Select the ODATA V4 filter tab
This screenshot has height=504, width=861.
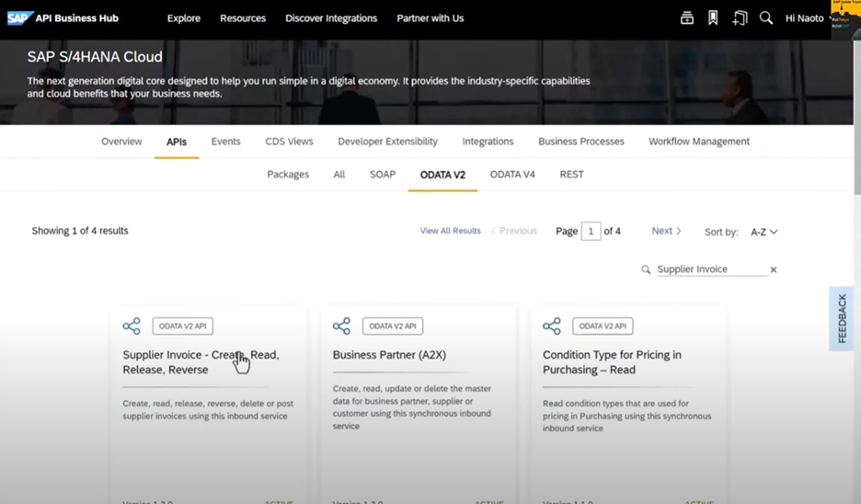pos(512,175)
